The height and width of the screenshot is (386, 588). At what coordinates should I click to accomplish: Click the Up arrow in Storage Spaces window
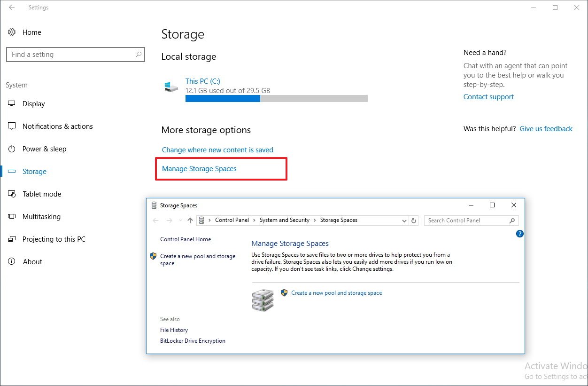[190, 221]
